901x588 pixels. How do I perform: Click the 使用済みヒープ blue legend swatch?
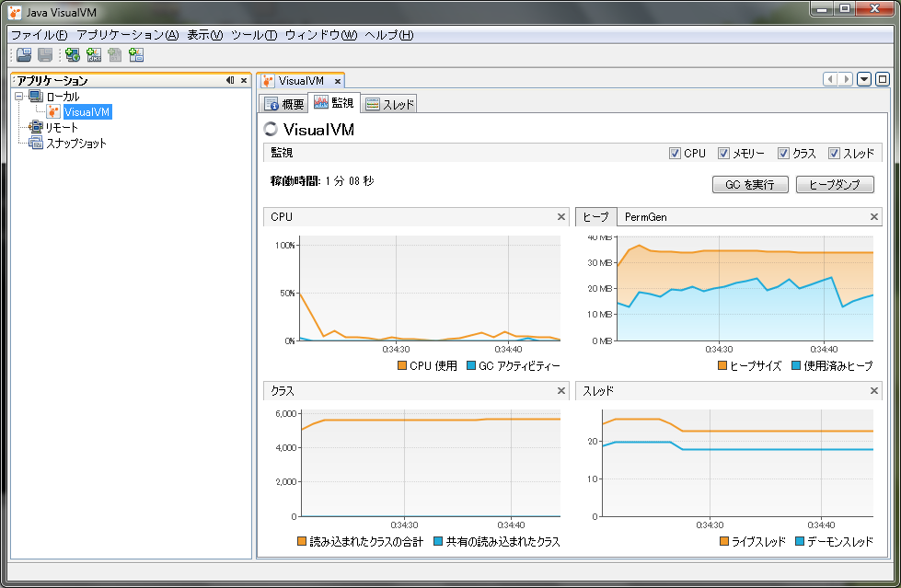pos(796,365)
